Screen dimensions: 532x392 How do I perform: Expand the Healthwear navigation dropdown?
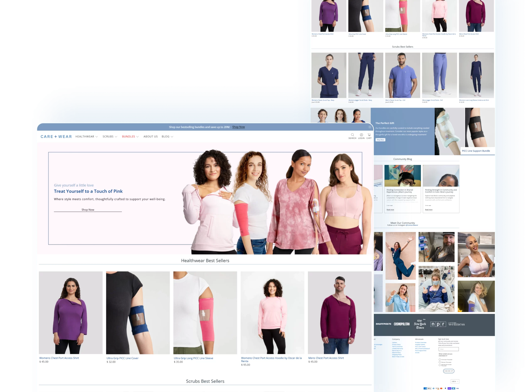(86, 137)
